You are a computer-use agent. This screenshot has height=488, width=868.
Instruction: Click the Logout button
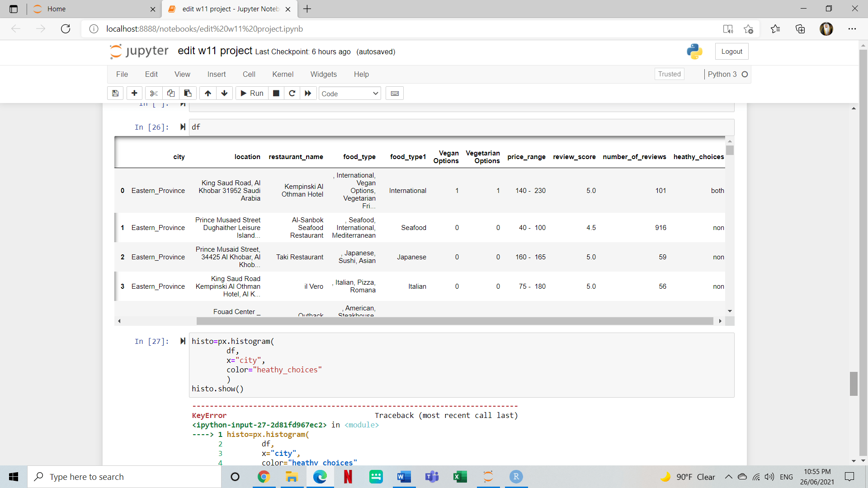click(x=731, y=51)
